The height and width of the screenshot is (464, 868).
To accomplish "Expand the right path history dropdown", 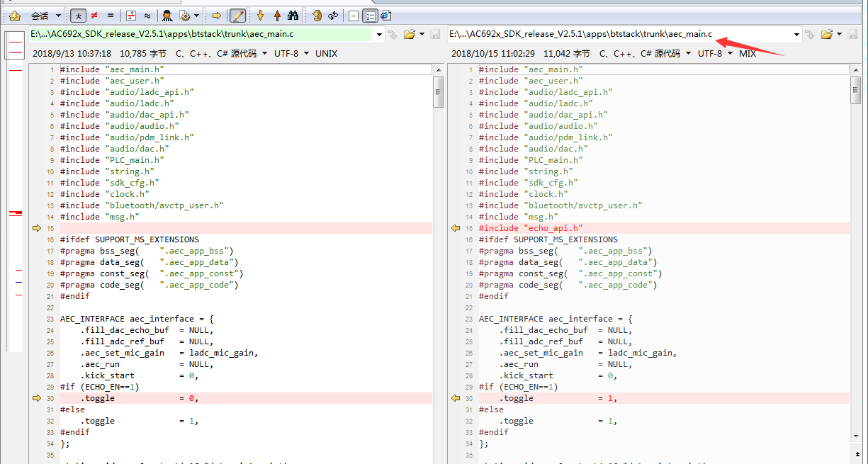I will [797, 34].
